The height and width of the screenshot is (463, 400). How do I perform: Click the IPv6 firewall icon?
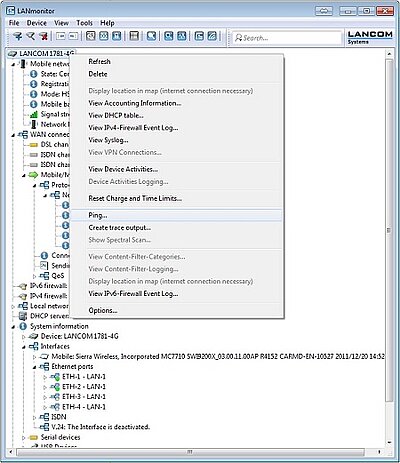[x=23, y=286]
